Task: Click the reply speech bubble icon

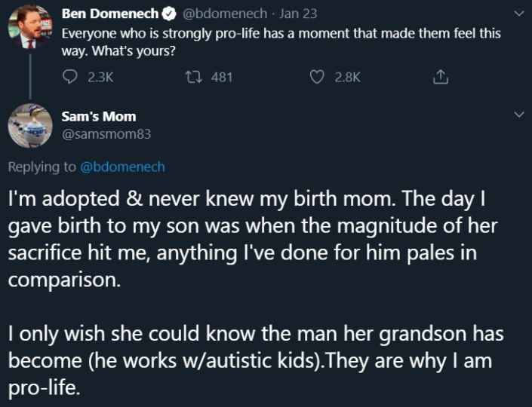Action: (69, 76)
